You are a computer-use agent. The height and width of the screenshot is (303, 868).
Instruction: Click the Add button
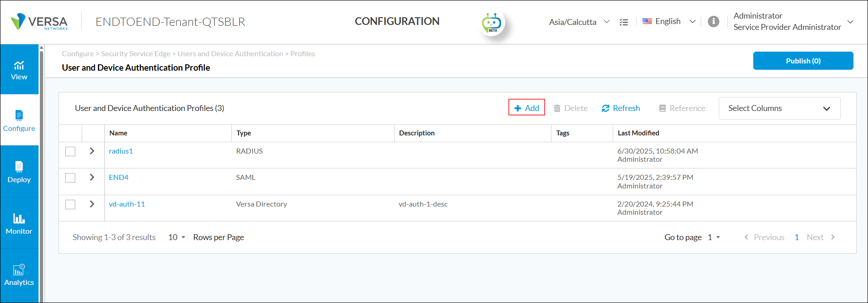[x=527, y=108]
